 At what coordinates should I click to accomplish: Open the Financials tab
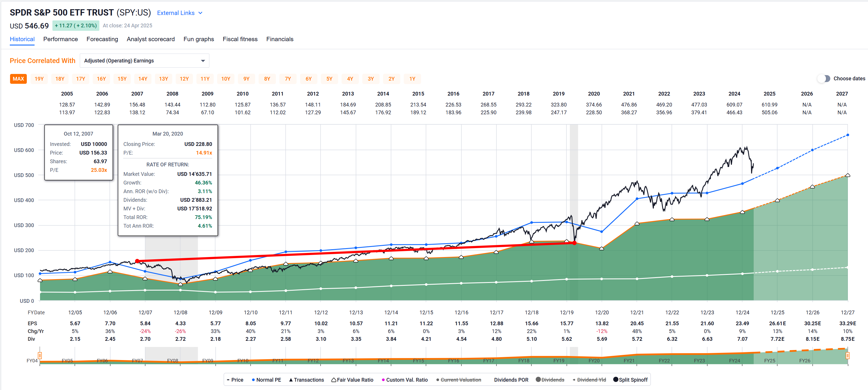(x=280, y=39)
